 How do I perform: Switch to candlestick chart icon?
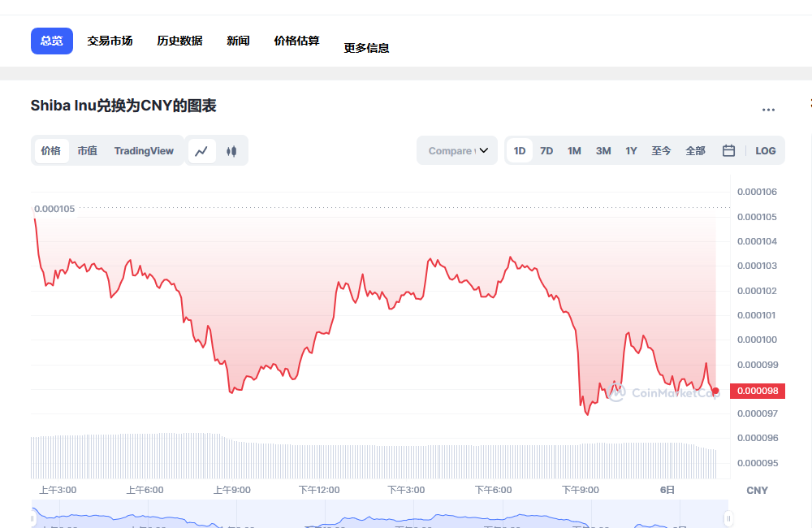pos(231,151)
